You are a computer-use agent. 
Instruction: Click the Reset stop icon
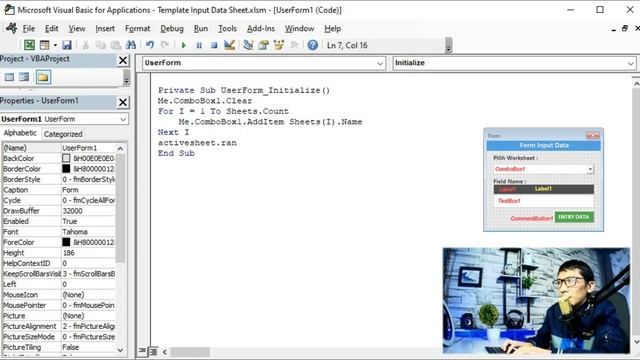[x=214, y=45]
